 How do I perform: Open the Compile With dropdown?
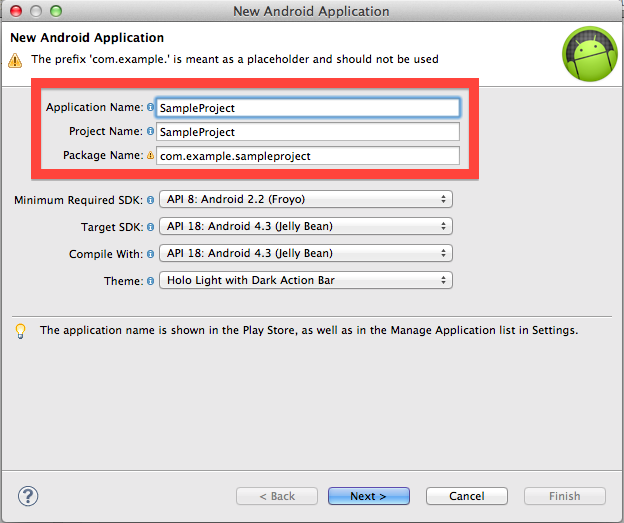click(306, 253)
